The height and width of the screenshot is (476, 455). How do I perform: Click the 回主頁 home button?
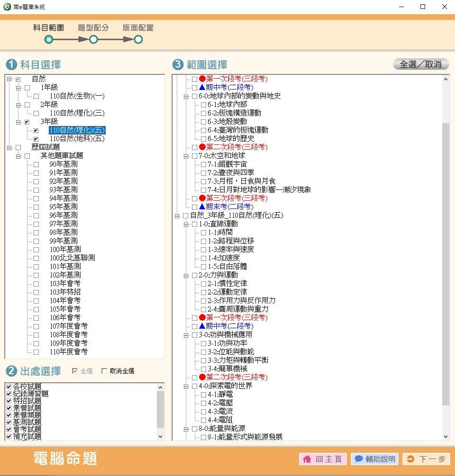324,458
